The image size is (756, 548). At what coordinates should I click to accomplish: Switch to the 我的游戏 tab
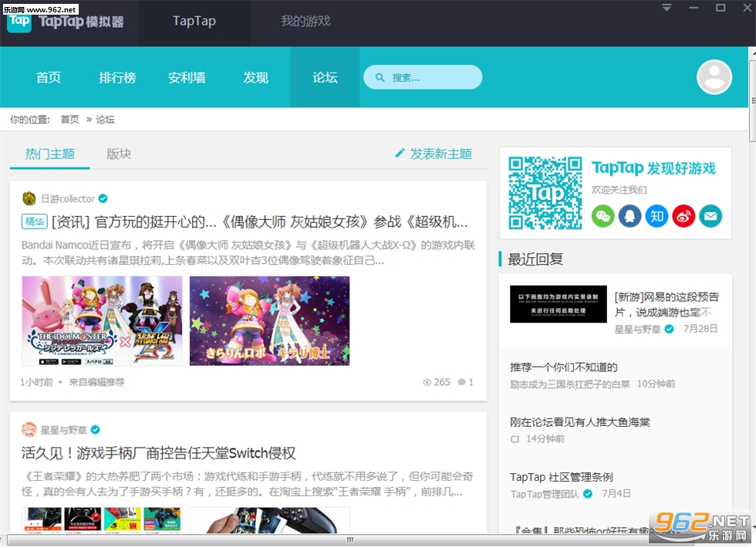pyautogui.click(x=305, y=22)
